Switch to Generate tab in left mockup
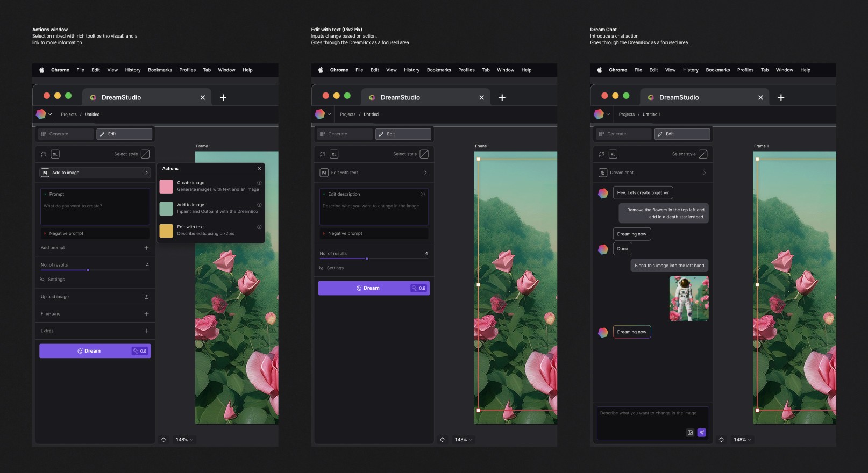Image resolution: width=868 pixels, height=473 pixels. tap(66, 134)
